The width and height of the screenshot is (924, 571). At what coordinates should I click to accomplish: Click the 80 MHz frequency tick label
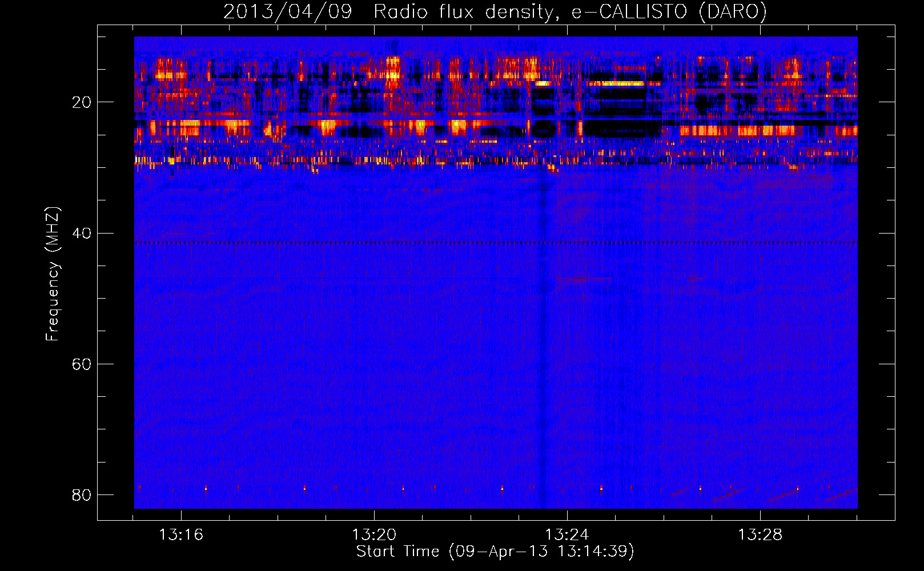[x=82, y=495]
